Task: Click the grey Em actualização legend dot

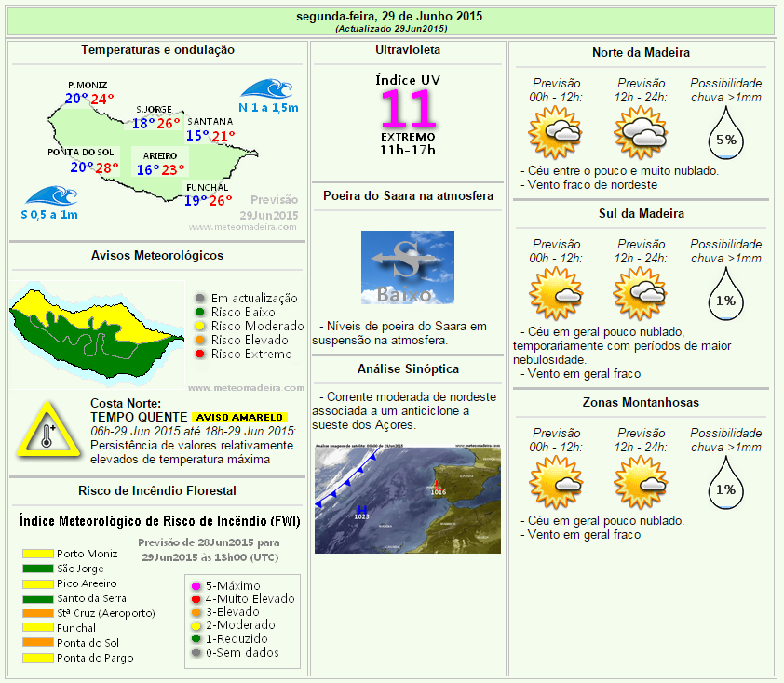Action: [x=200, y=299]
